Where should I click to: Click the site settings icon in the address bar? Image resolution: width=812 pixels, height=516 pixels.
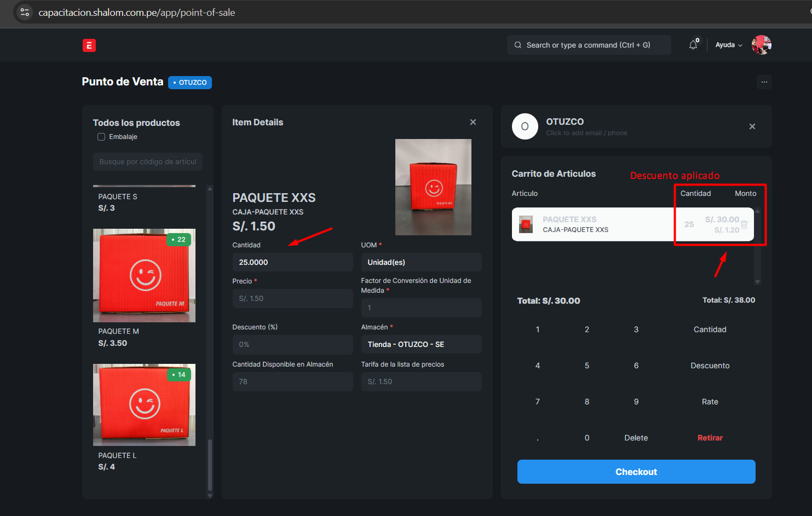click(25, 12)
